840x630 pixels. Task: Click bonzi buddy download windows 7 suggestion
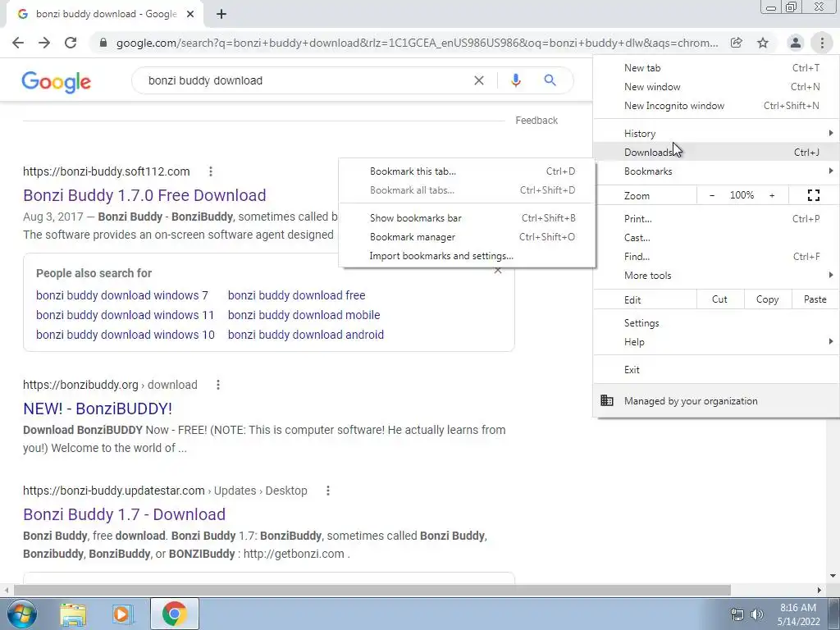coord(122,295)
